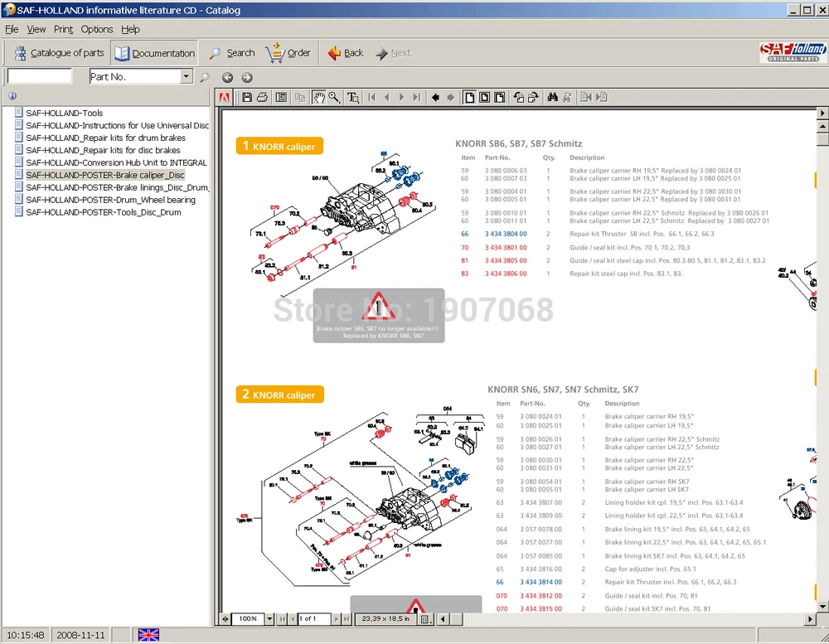Open the Help menu
The width and height of the screenshot is (829, 644).
tap(131, 29)
